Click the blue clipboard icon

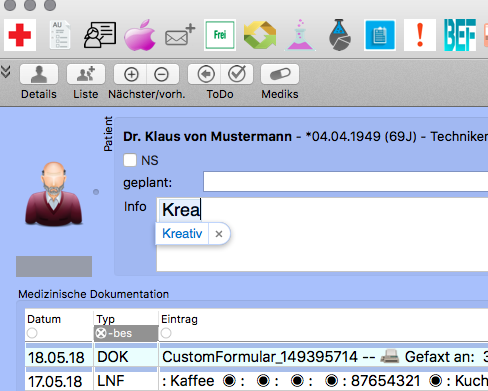click(x=380, y=35)
